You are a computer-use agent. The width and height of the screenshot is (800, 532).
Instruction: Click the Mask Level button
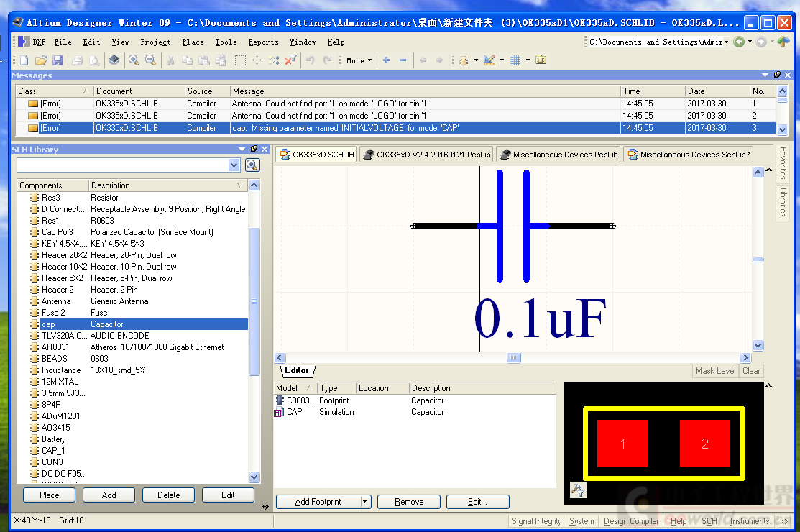pyautogui.click(x=715, y=371)
